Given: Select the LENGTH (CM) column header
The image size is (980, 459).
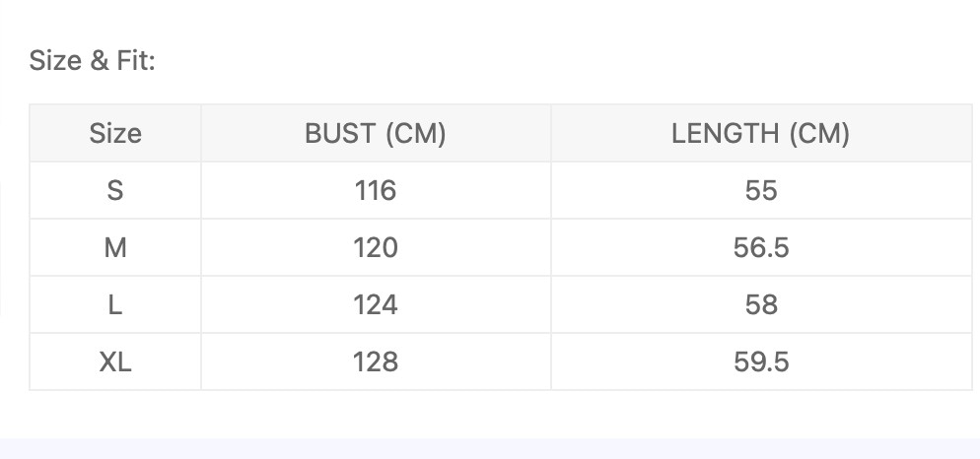Looking at the screenshot, I should pos(761,133).
